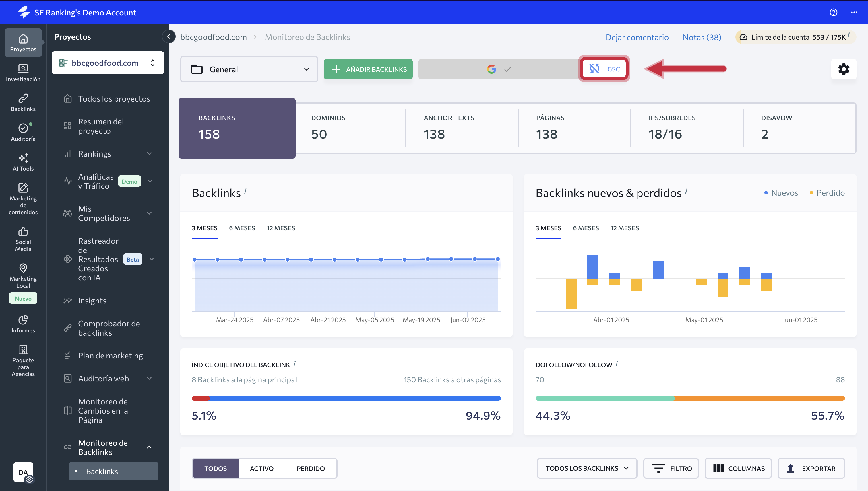Open the Investigación section
Screen dimensions: 868x491
23,73
